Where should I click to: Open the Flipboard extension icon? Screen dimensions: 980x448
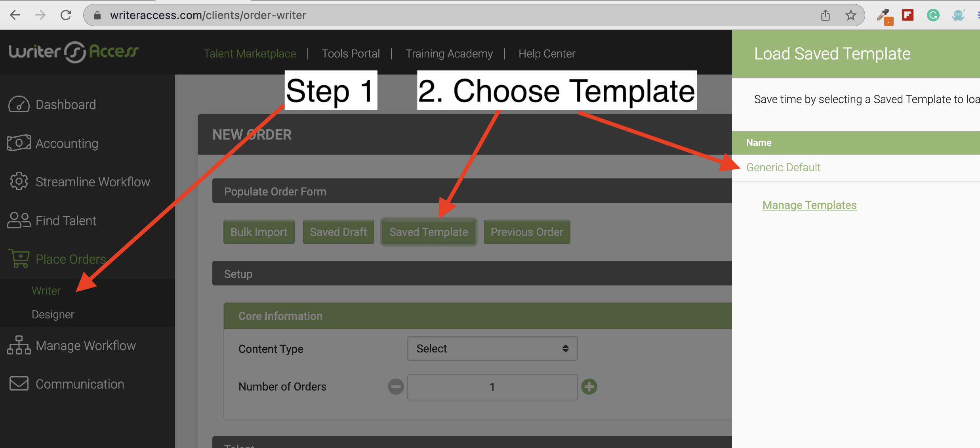coord(908,15)
